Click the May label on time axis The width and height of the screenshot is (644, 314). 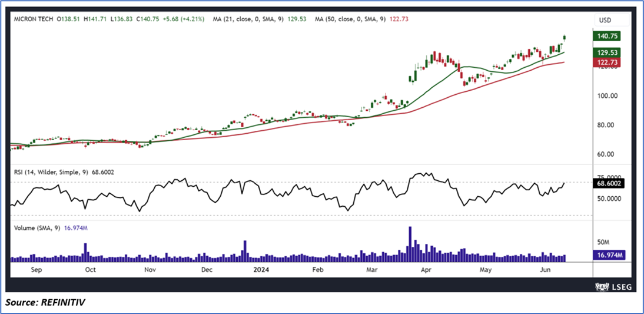[486, 270]
